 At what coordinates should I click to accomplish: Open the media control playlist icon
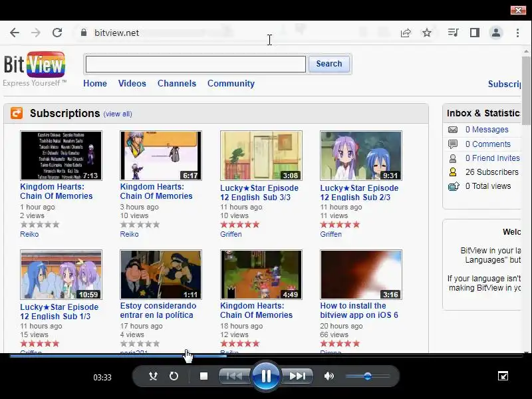coord(454,33)
